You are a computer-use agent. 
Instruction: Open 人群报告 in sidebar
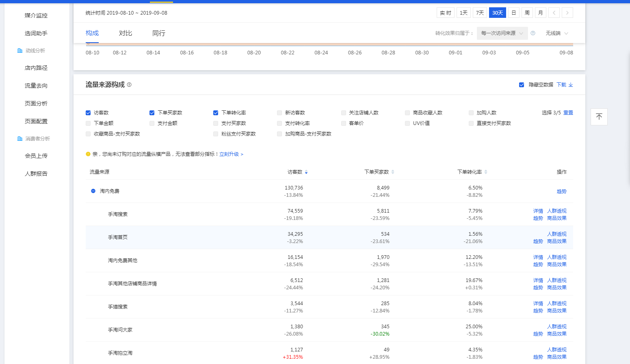point(36,174)
